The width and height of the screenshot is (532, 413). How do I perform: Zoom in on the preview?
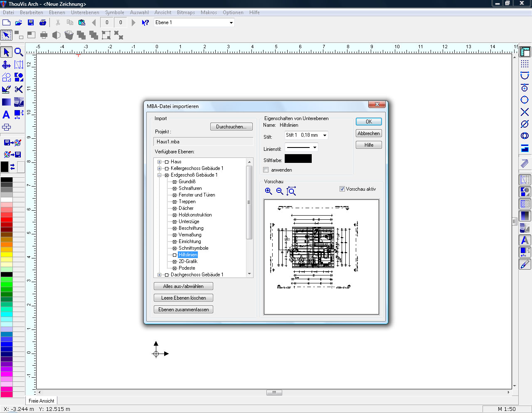tap(268, 191)
